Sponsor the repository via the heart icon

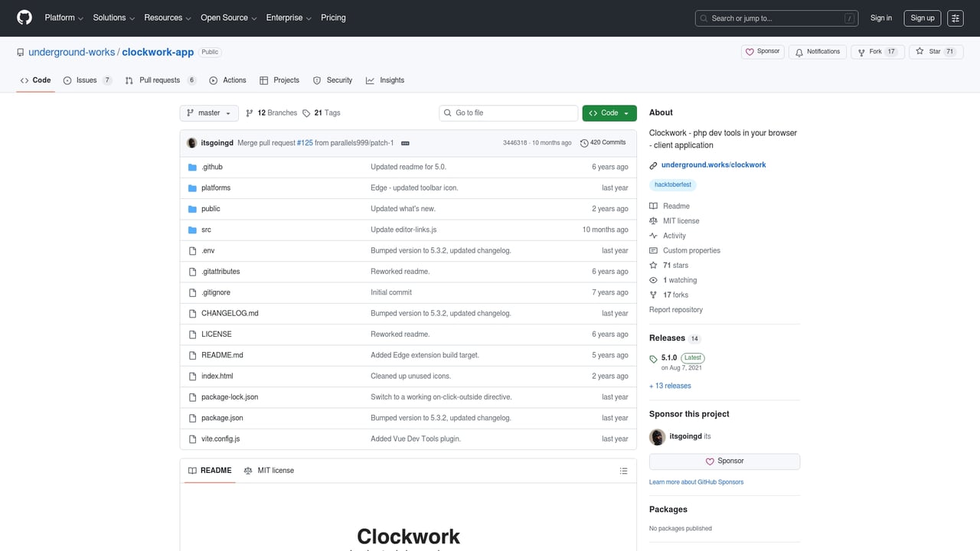(x=750, y=51)
